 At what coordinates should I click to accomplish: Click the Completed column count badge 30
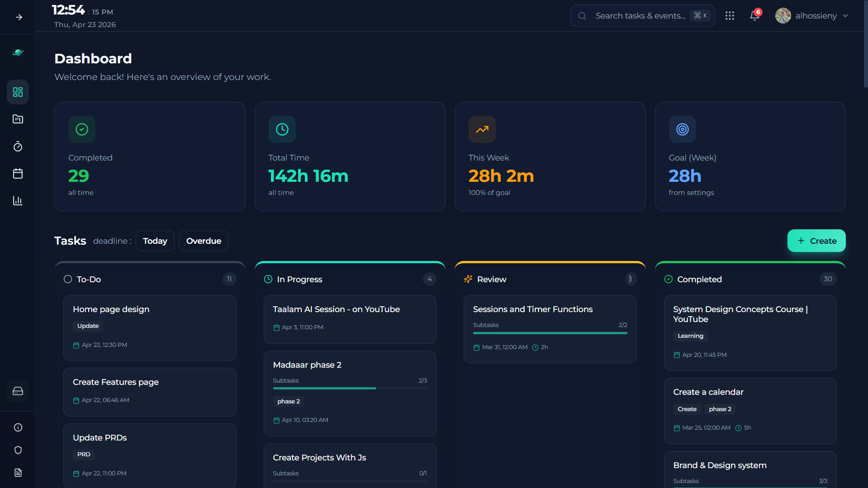[x=828, y=279]
